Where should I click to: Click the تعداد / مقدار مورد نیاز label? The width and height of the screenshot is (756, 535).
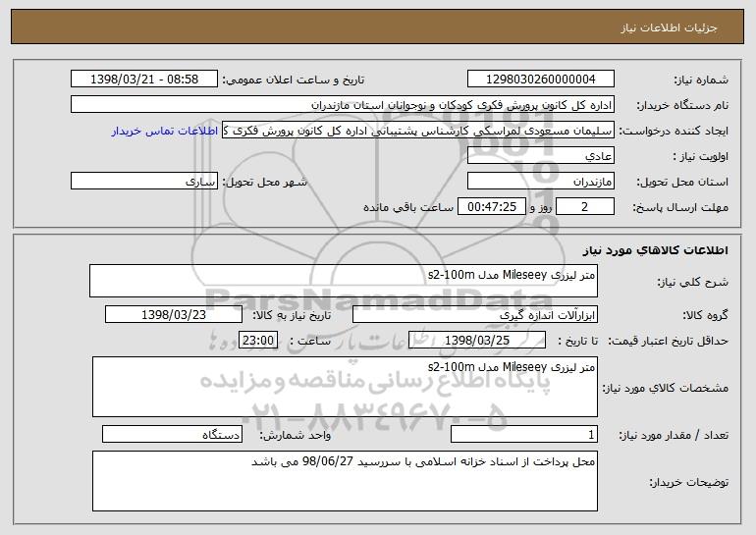[x=674, y=435]
